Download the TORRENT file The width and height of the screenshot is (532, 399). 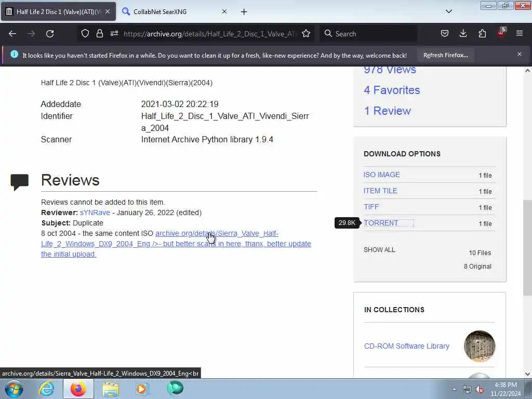point(381,223)
